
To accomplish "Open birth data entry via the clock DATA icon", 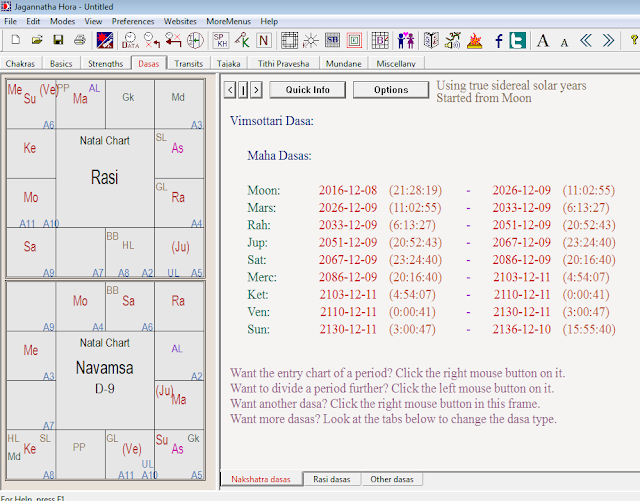I will coord(130,40).
